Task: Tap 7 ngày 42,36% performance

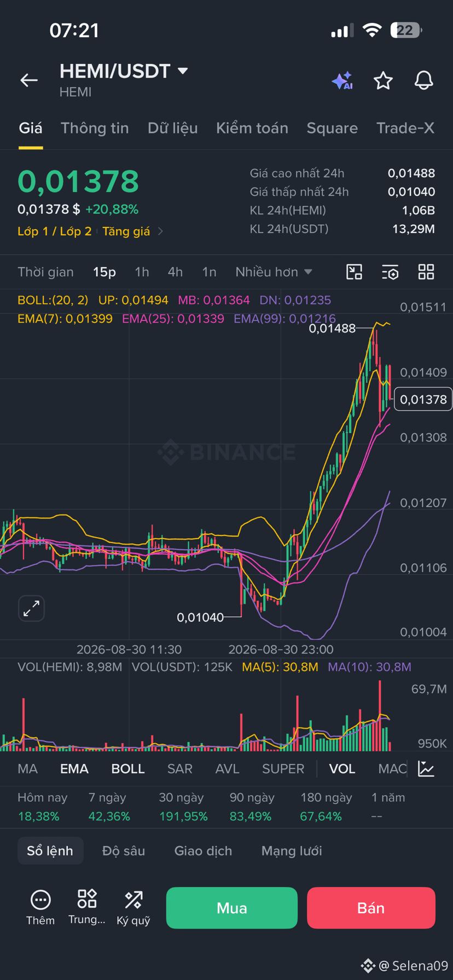Action: click(109, 807)
